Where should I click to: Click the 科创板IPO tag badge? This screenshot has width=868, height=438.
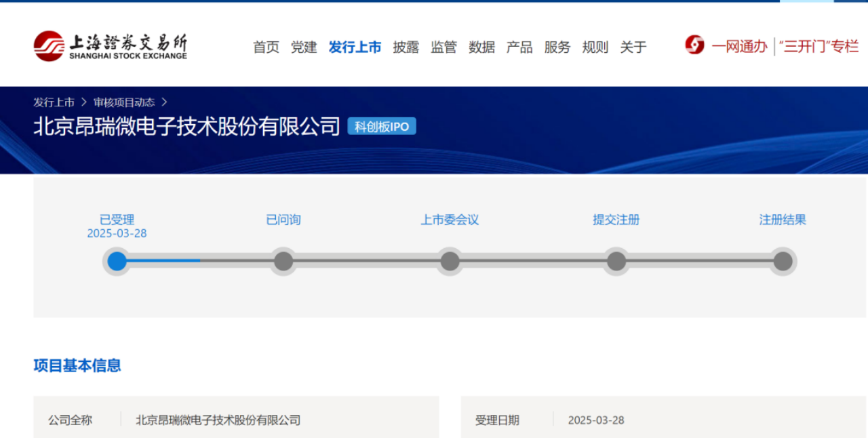(382, 127)
